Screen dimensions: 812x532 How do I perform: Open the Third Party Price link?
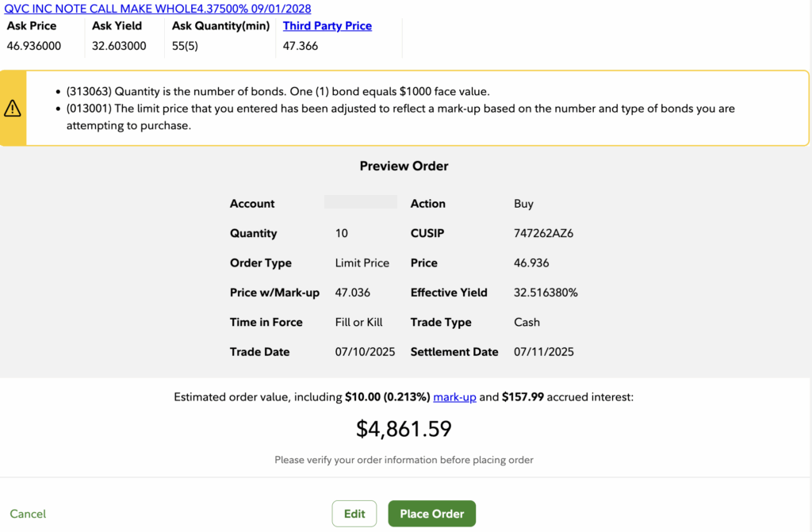(x=327, y=26)
